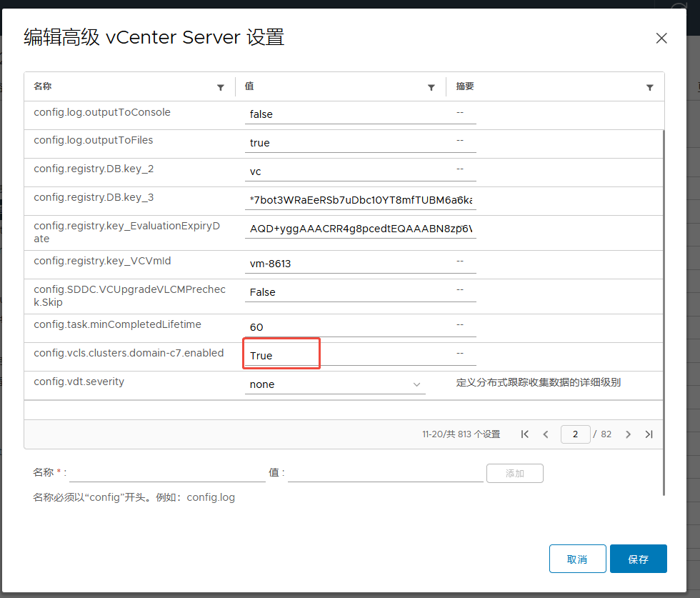Go to the previous settings page
Image resolution: width=700 pixels, height=598 pixels.
(x=546, y=434)
